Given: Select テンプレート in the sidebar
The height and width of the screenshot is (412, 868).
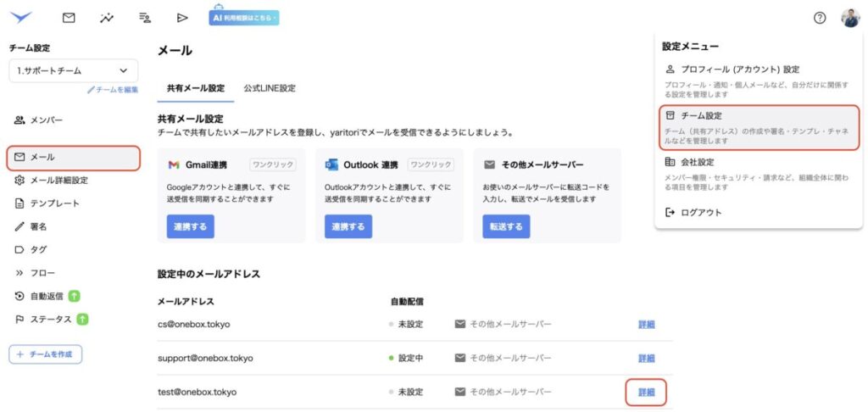Looking at the screenshot, I should pyautogui.click(x=55, y=203).
